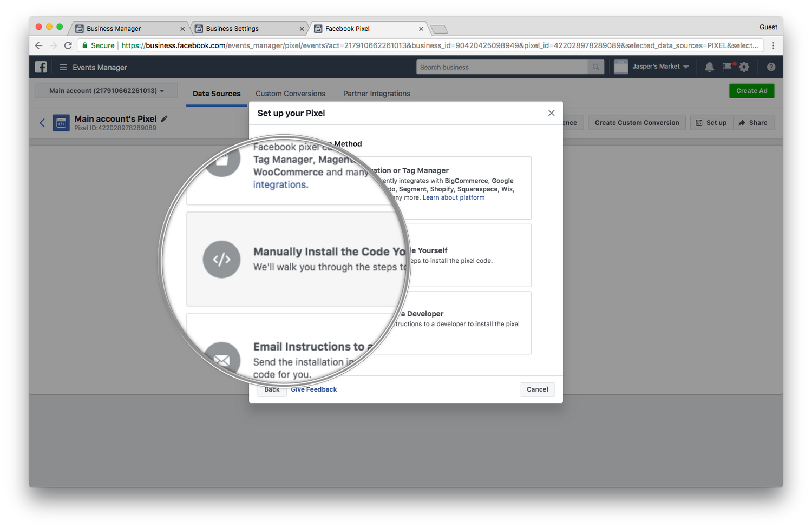This screenshot has width=812, height=529.
Task: Click the search magnifier in the search field
Action: pyautogui.click(x=595, y=67)
